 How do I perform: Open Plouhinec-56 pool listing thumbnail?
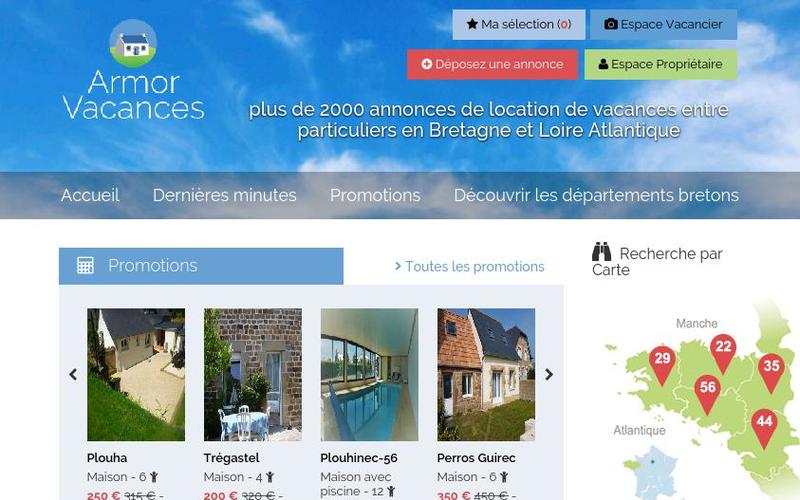369,374
